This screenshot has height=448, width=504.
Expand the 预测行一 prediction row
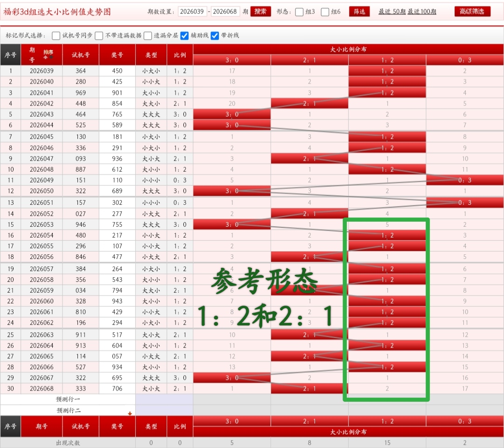[x=68, y=399]
